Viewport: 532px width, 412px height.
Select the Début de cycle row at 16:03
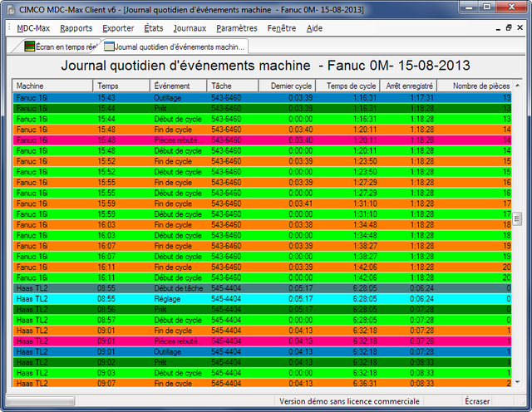point(263,235)
